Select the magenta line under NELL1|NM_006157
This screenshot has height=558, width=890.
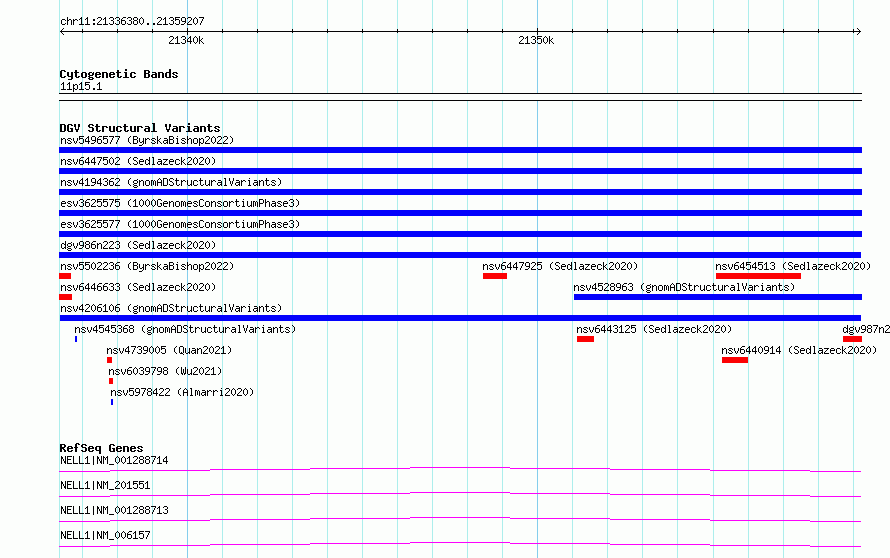tap(460, 544)
